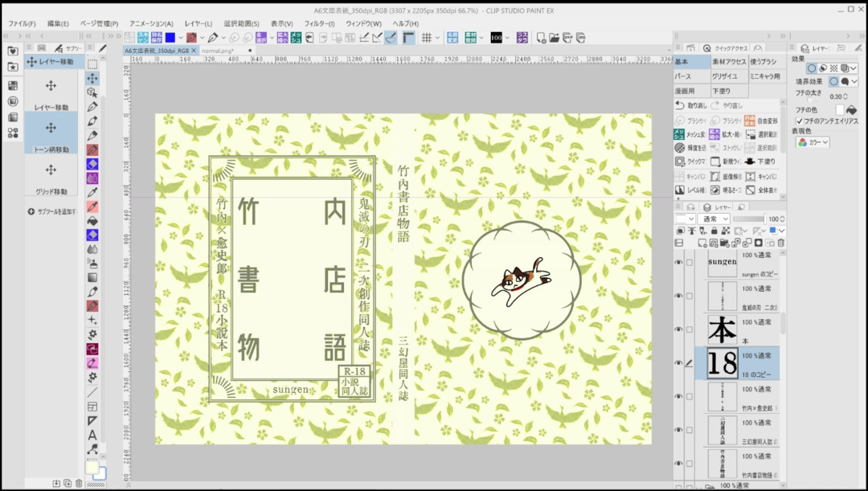Hide the '18 のコピー' layer
Image resolution: width=868 pixels, height=491 pixels.
pyautogui.click(x=678, y=363)
